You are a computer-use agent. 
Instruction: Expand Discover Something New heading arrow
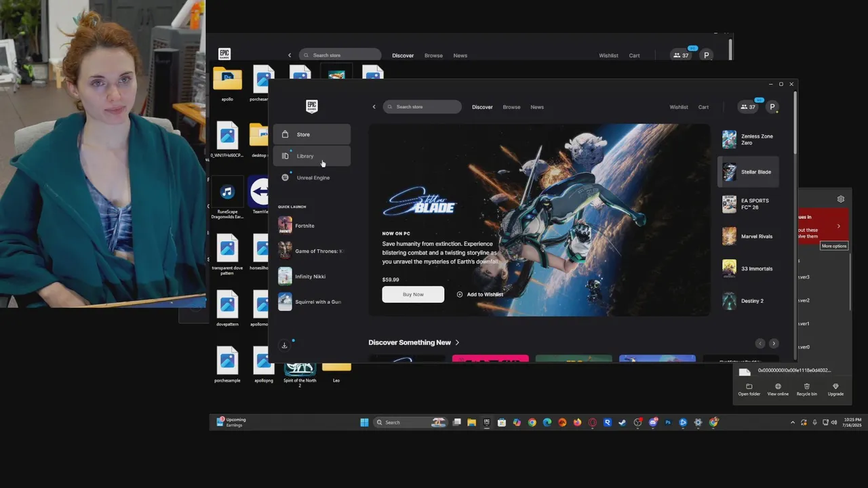[x=457, y=343]
